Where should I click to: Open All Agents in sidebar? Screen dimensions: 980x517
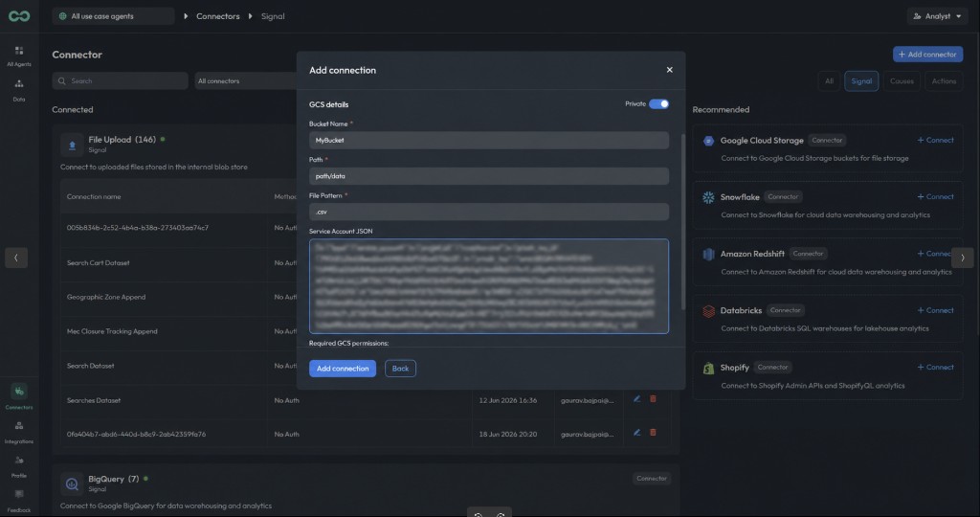click(19, 56)
